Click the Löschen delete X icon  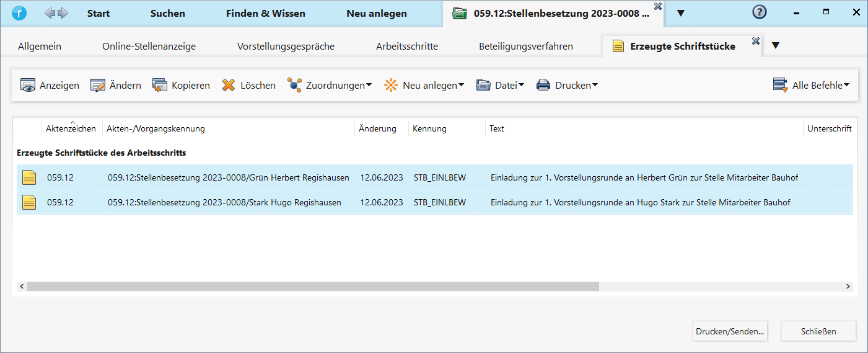(x=229, y=86)
